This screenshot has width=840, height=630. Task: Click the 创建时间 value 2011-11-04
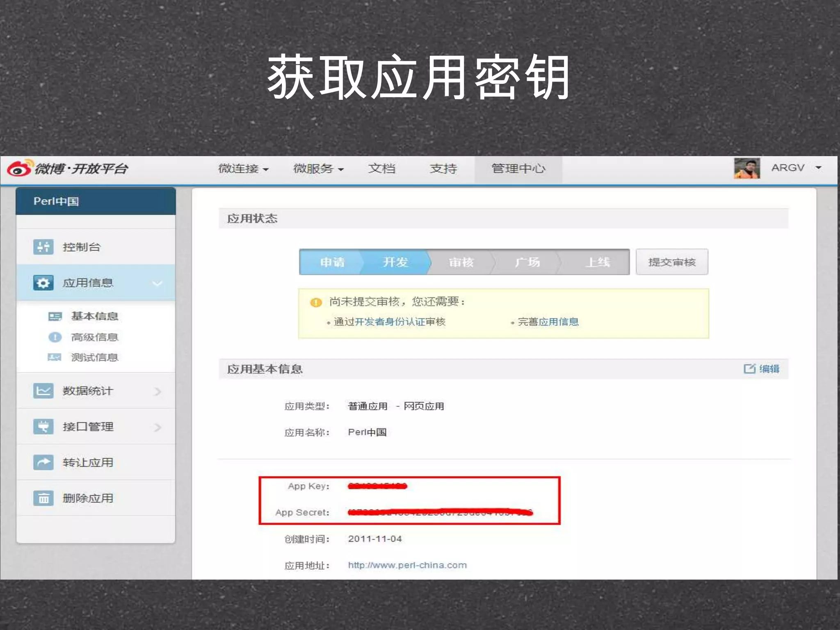tap(375, 539)
